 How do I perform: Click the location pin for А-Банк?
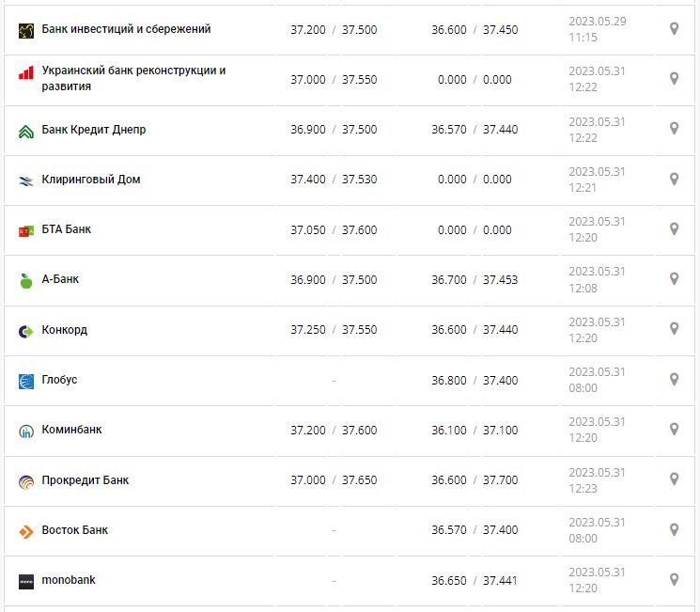click(x=674, y=278)
